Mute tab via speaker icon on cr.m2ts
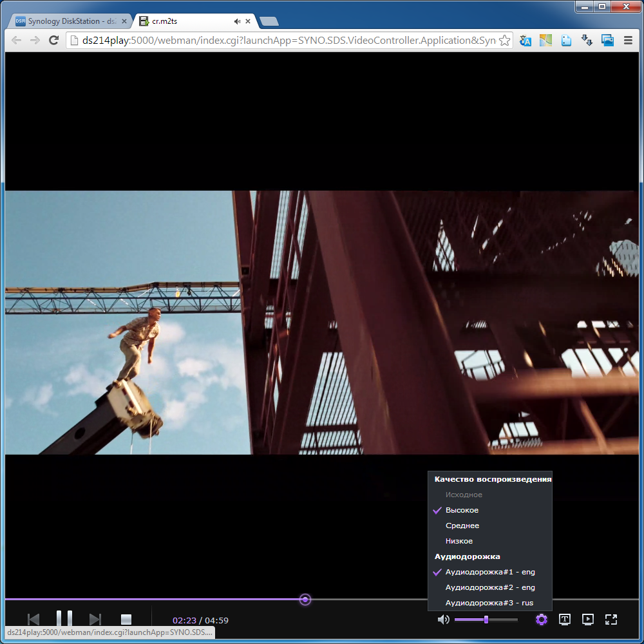 click(237, 21)
